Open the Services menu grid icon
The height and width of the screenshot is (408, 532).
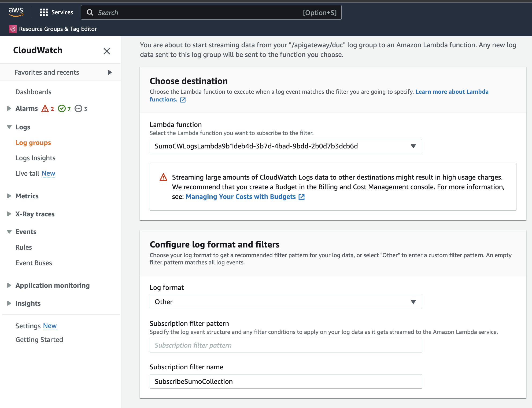pyautogui.click(x=43, y=12)
